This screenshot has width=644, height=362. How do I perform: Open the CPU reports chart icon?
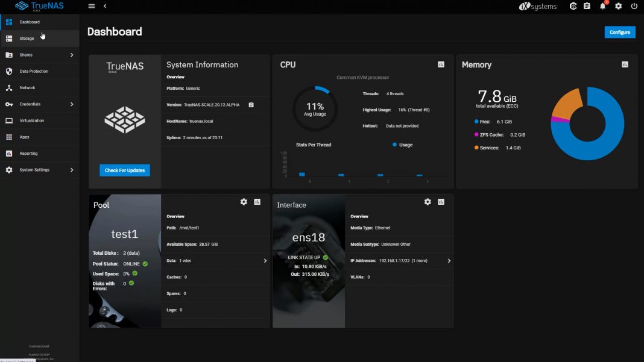441,64
